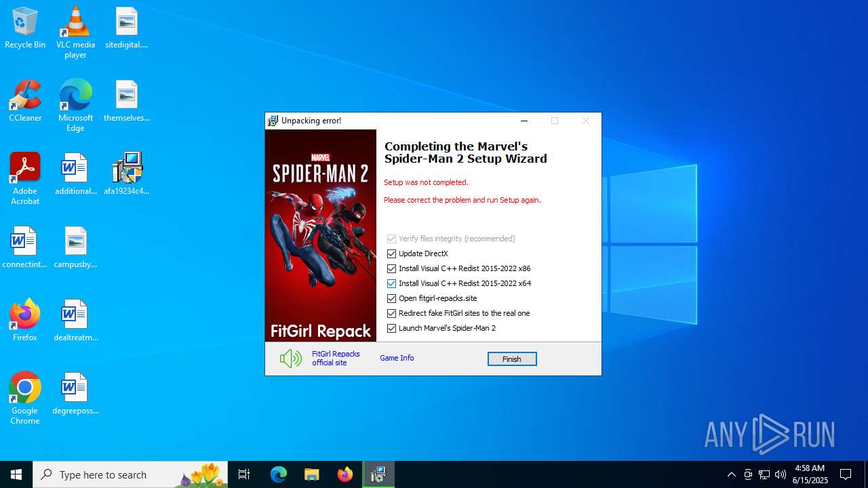Select CCleaner desktop shortcut
Viewport: 868px width, 488px height.
(25, 101)
